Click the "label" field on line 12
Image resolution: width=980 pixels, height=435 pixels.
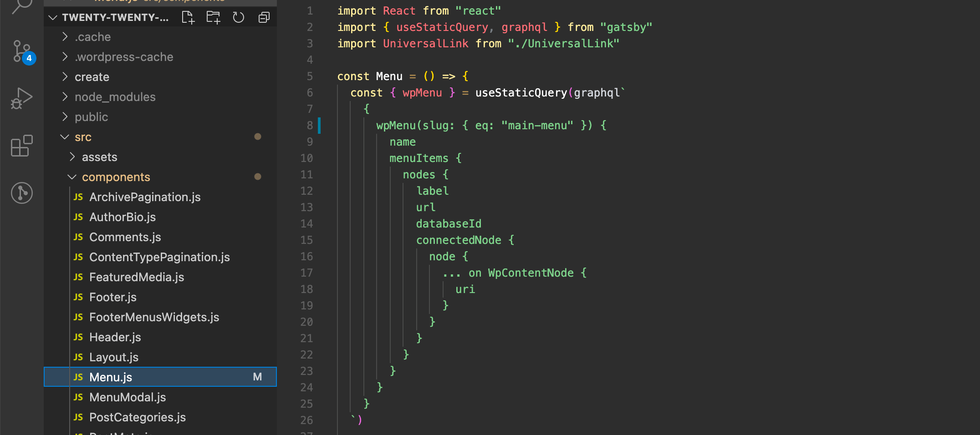click(x=432, y=191)
